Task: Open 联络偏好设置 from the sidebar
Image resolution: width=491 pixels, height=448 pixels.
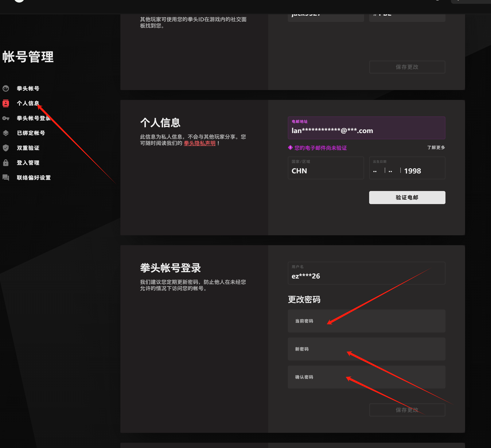Action: (x=34, y=178)
